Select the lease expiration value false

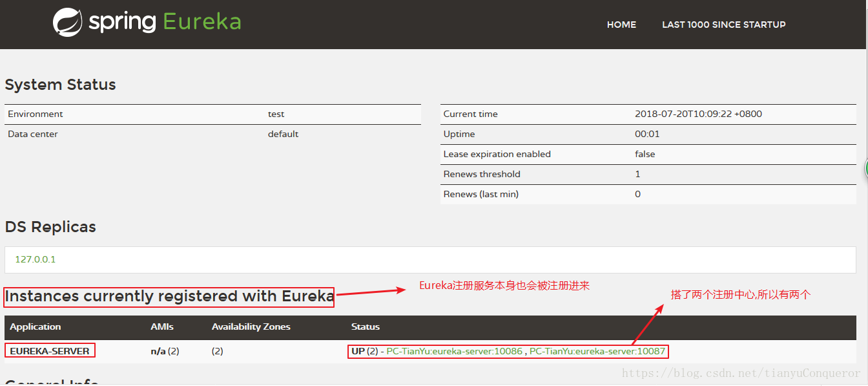tap(645, 155)
